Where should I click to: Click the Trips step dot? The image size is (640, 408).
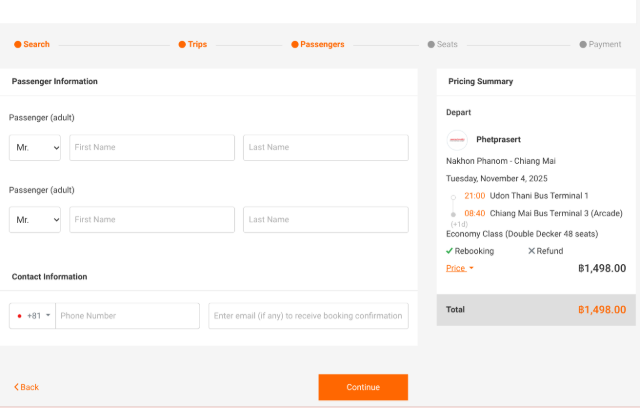(x=181, y=44)
